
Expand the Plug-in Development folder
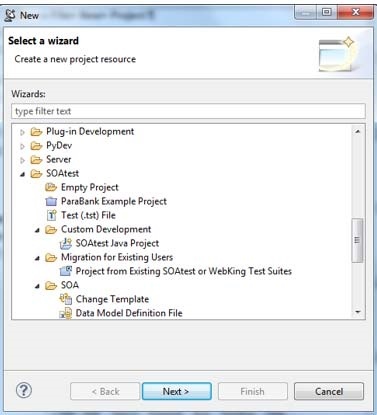coord(22,132)
